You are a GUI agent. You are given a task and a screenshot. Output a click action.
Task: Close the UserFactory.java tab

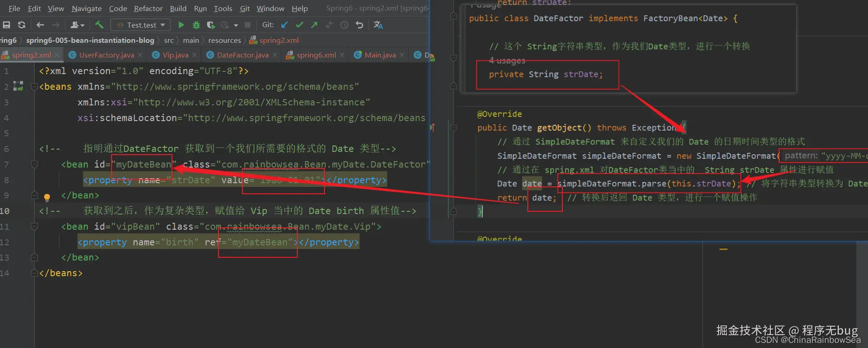pyautogui.click(x=141, y=55)
